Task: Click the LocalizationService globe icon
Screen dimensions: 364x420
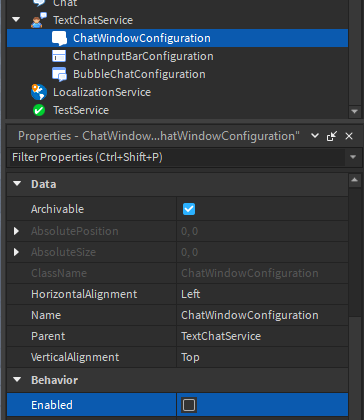Action: point(39,92)
